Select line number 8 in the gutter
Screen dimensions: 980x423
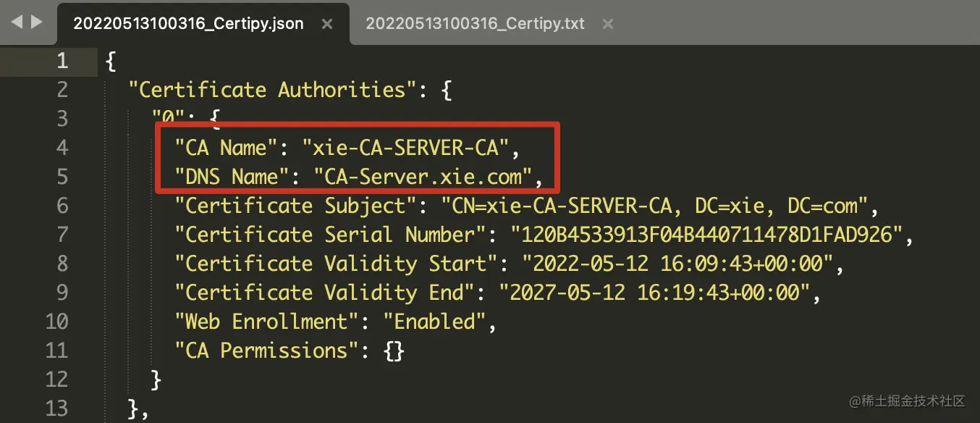click(x=62, y=264)
